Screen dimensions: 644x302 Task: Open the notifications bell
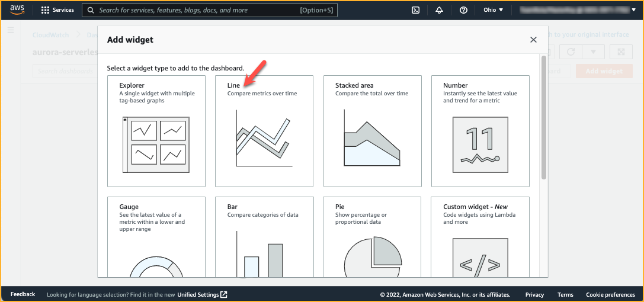click(439, 10)
